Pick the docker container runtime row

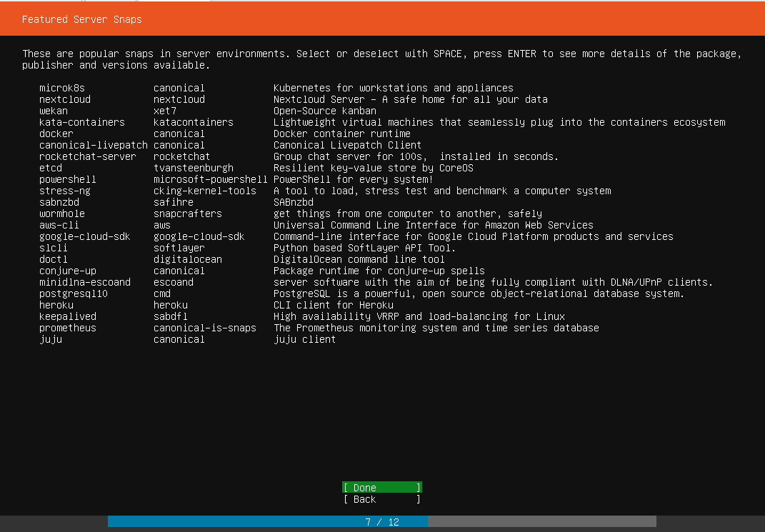pos(225,134)
